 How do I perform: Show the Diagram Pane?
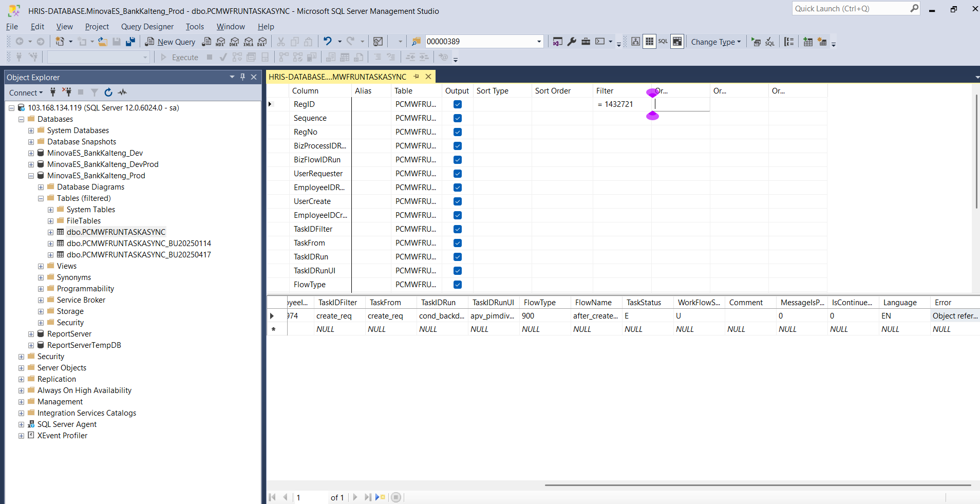pyautogui.click(x=635, y=42)
